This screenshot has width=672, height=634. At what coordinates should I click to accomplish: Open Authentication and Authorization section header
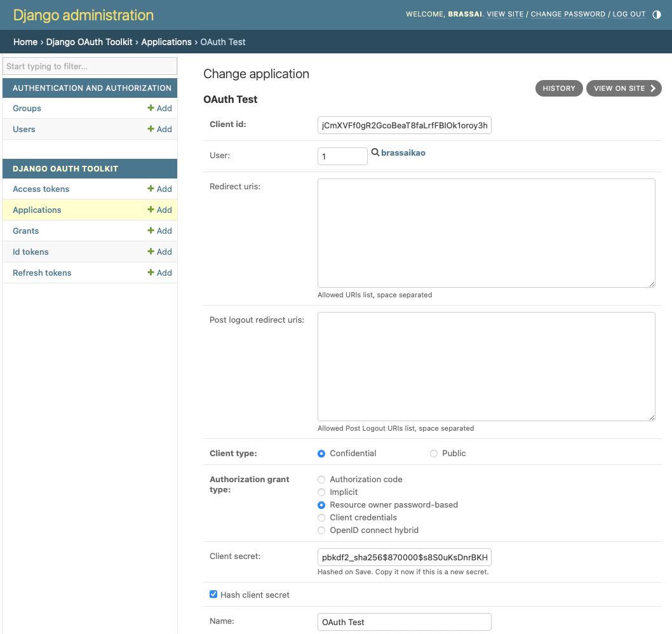tap(91, 88)
